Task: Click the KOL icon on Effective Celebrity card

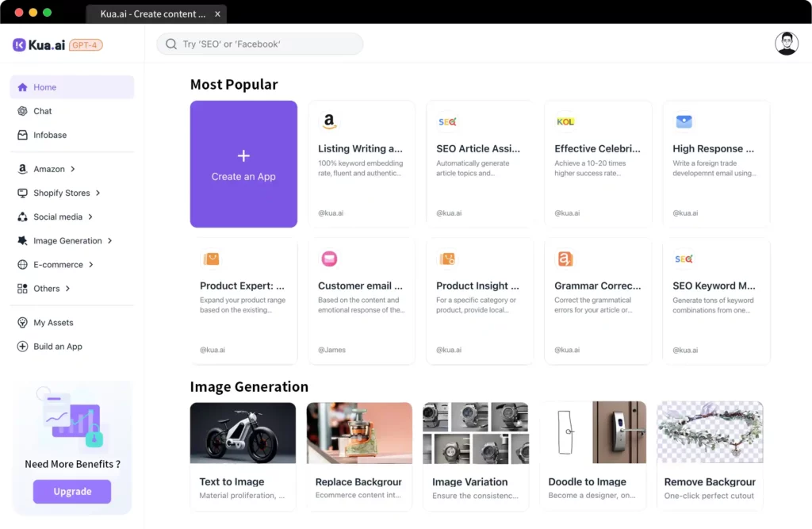Action: click(x=565, y=121)
